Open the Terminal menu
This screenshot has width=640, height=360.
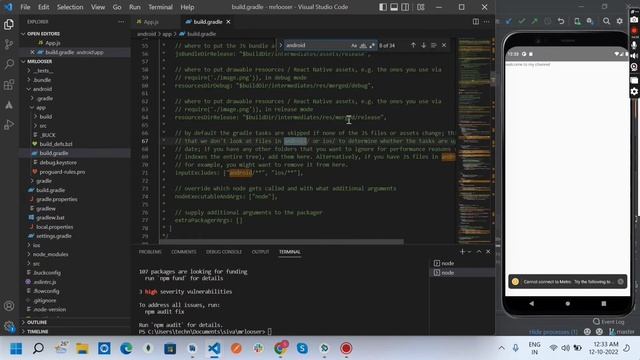click(160, 7)
